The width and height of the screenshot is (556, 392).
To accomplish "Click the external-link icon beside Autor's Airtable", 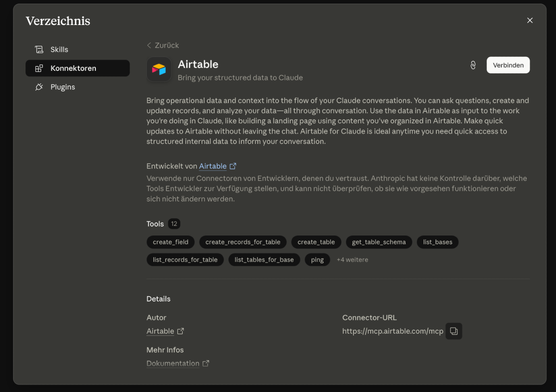I will click(x=181, y=331).
